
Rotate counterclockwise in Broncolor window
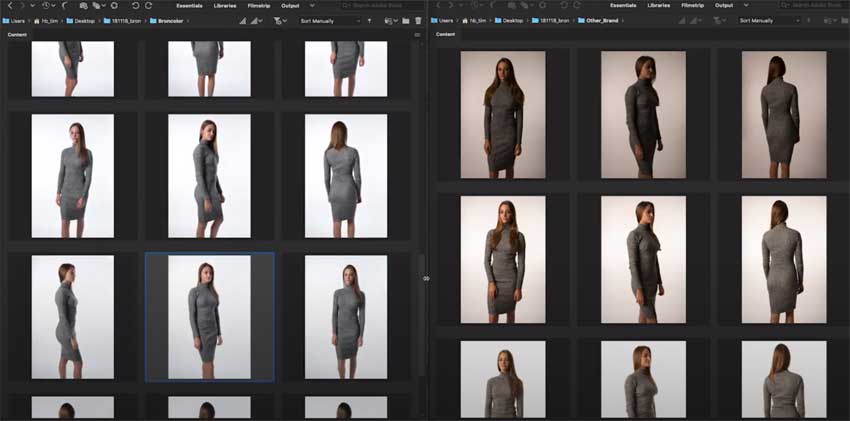pos(136,5)
